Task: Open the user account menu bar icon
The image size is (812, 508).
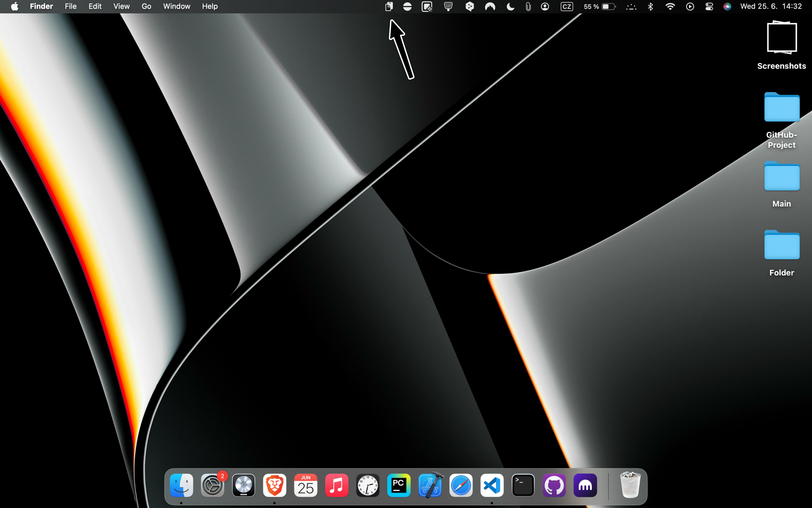Action: [545, 6]
